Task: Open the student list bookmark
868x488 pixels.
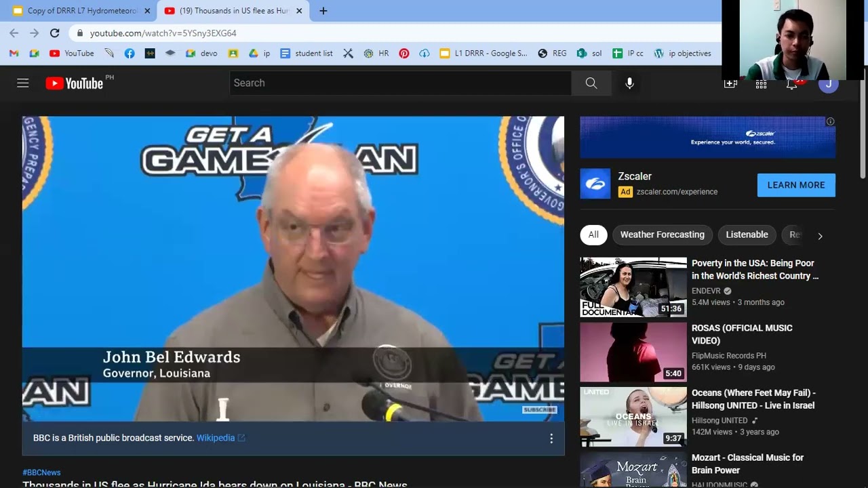Action: [x=307, y=53]
